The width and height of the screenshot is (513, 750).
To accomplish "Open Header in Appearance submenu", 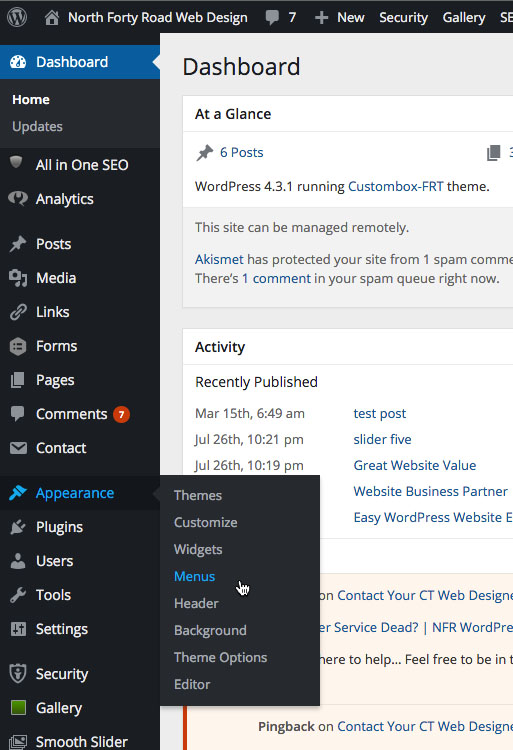I will [196, 604].
